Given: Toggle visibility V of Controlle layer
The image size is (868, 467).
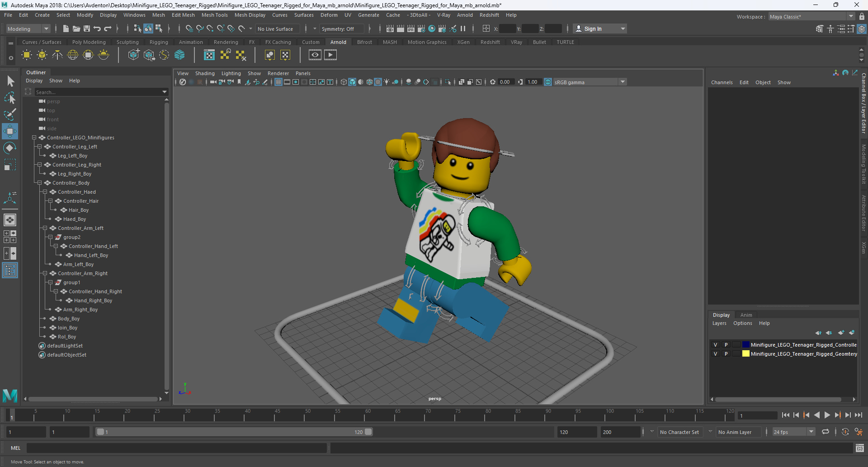Looking at the screenshot, I should coord(715,345).
